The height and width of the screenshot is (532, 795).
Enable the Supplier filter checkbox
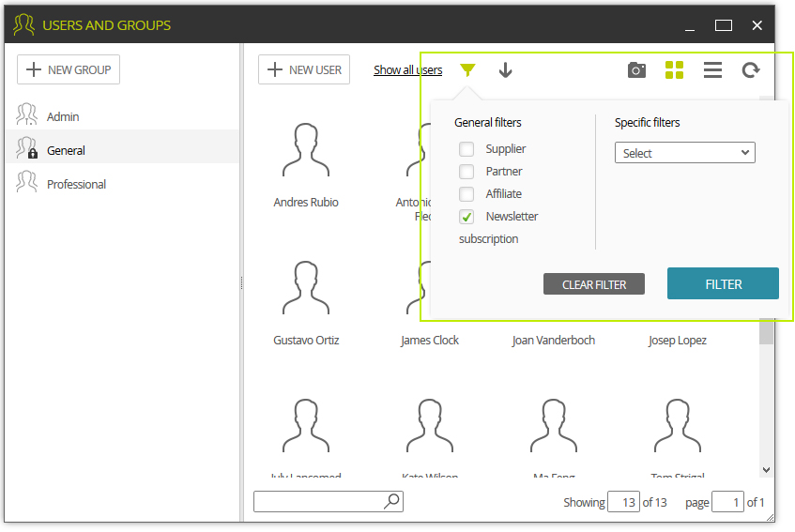tap(466, 149)
